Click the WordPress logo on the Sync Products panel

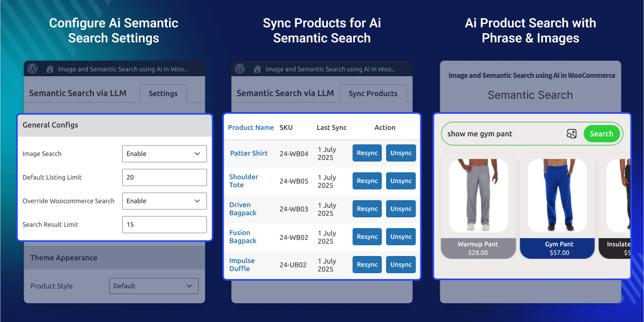click(240, 68)
